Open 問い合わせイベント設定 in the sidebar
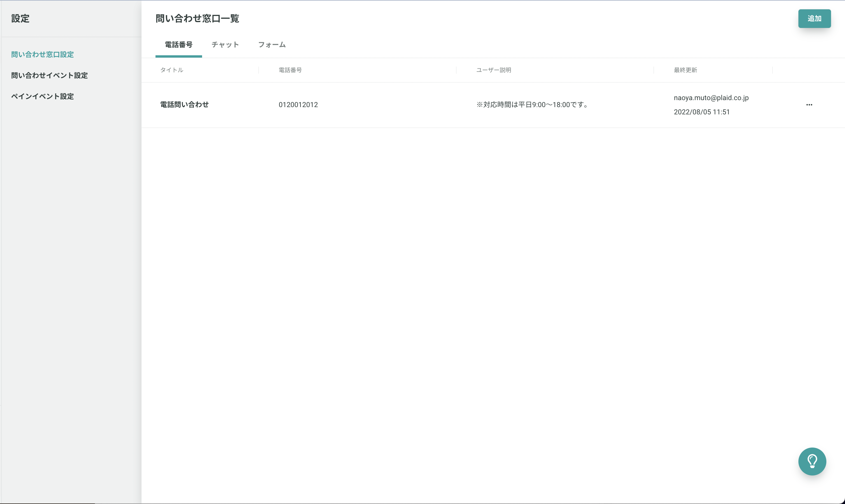The height and width of the screenshot is (504, 845). click(x=50, y=75)
